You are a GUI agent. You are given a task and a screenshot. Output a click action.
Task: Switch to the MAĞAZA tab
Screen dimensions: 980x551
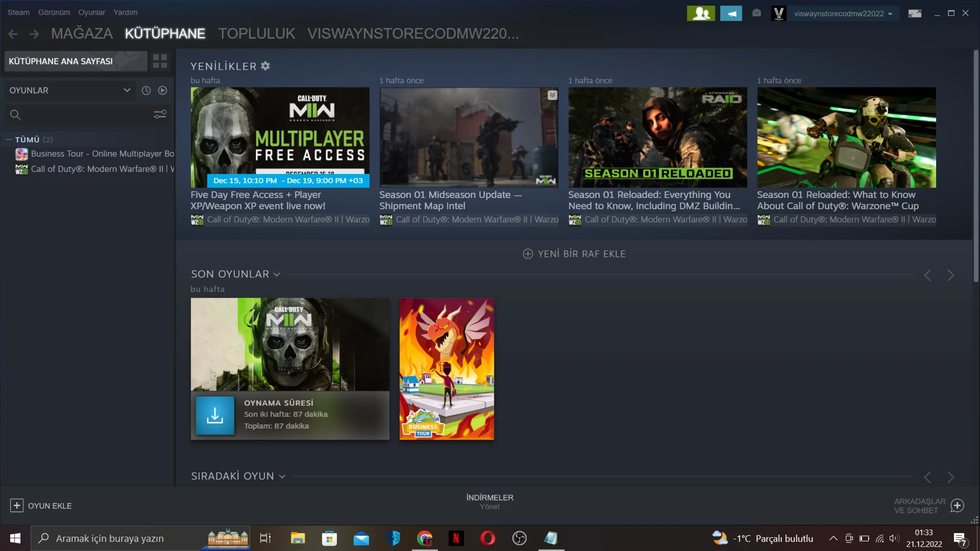point(82,34)
